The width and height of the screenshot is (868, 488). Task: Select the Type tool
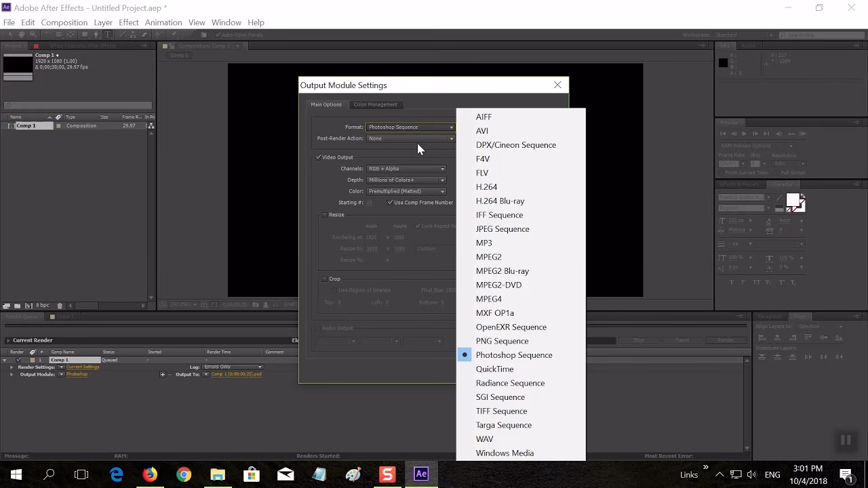coord(107,35)
